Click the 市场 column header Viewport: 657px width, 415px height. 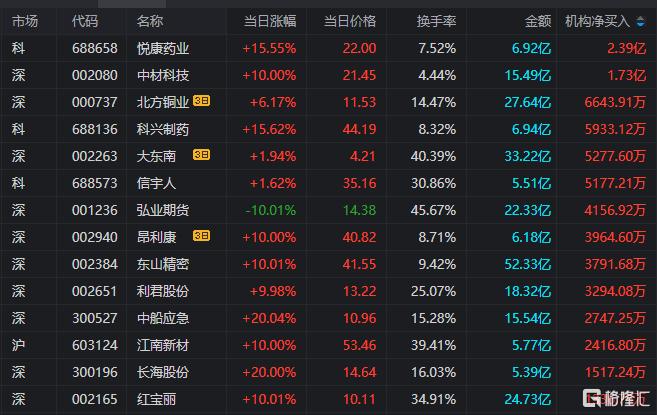pos(25,20)
